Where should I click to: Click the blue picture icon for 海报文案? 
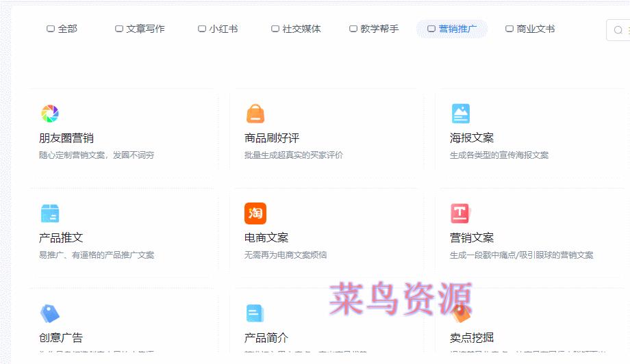460,114
